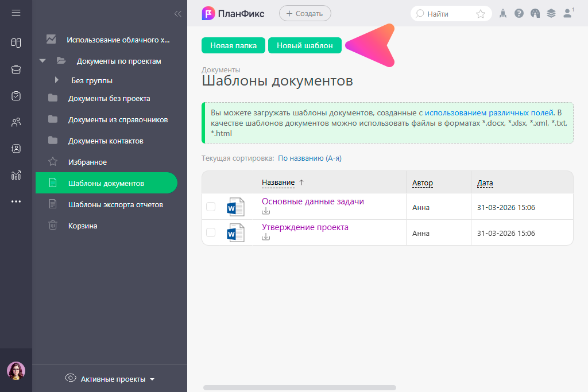Click the horizontal scrollbar at the bottom
The height and width of the screenshot is (392, 588).
299,388
